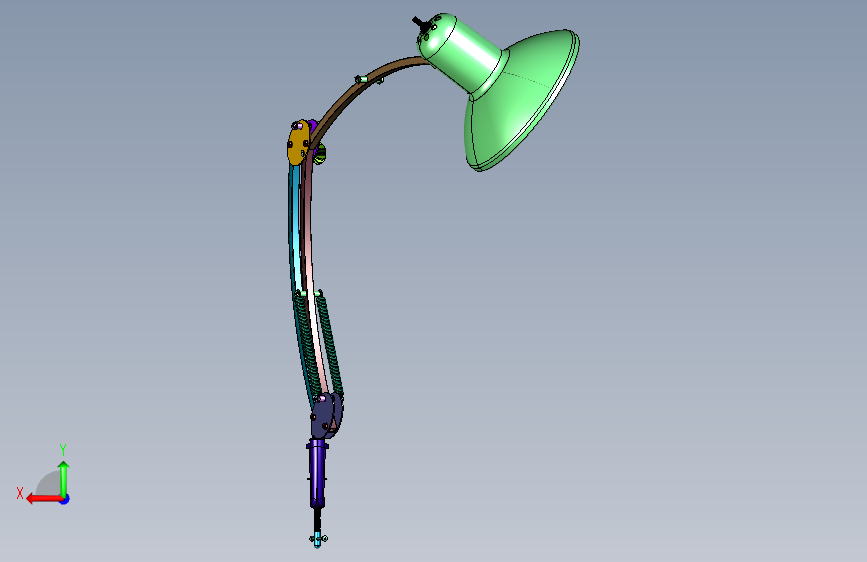Select the green knob beside the yellow plate
Screen dimensions: 867x562
320,154
